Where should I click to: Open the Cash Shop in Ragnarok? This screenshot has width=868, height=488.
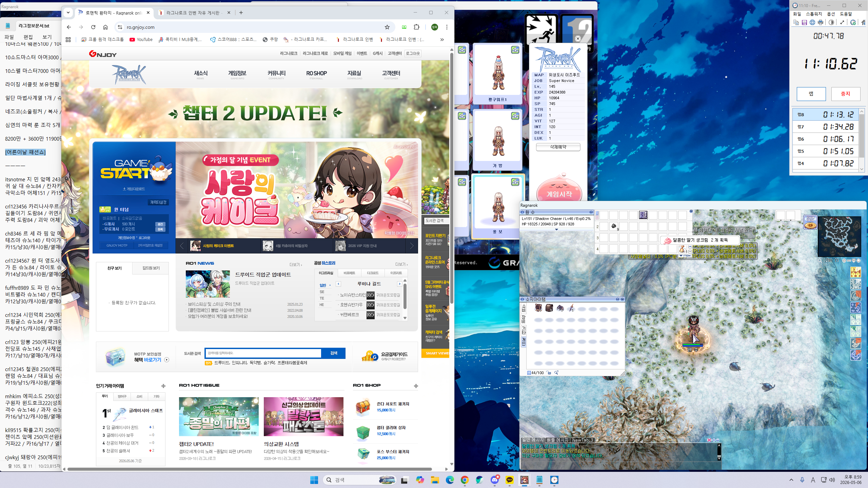click(x=810, y=222)
